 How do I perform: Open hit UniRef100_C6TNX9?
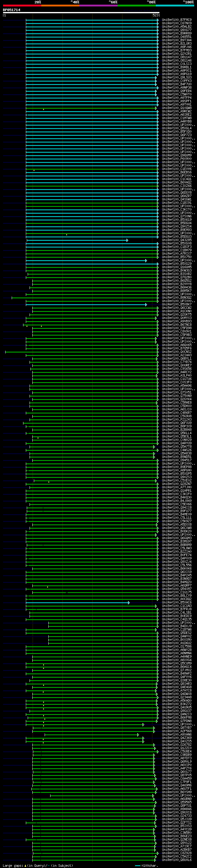pyautogui.click(x=177, y=23)
